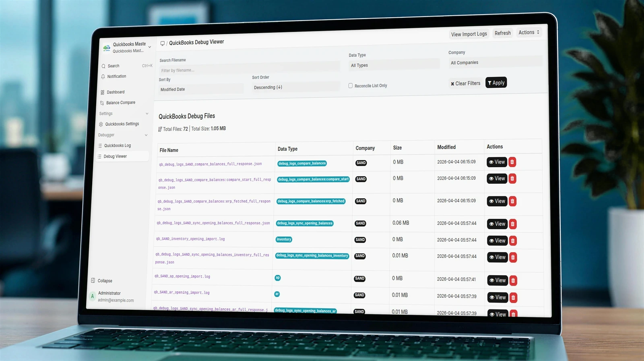644x361 pixels.
Task: Click the breadcrumb desktop icon
Action: 163,43
